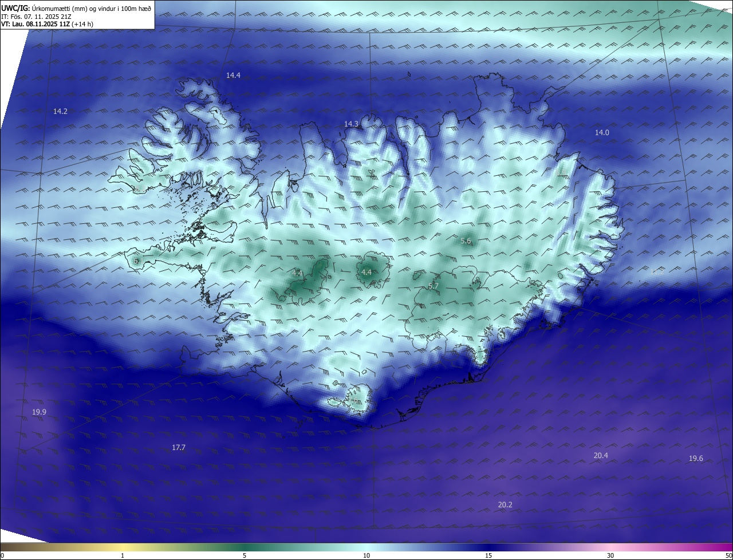
Task: Click the 5 tick on color scale
Action: coord(245,555)
